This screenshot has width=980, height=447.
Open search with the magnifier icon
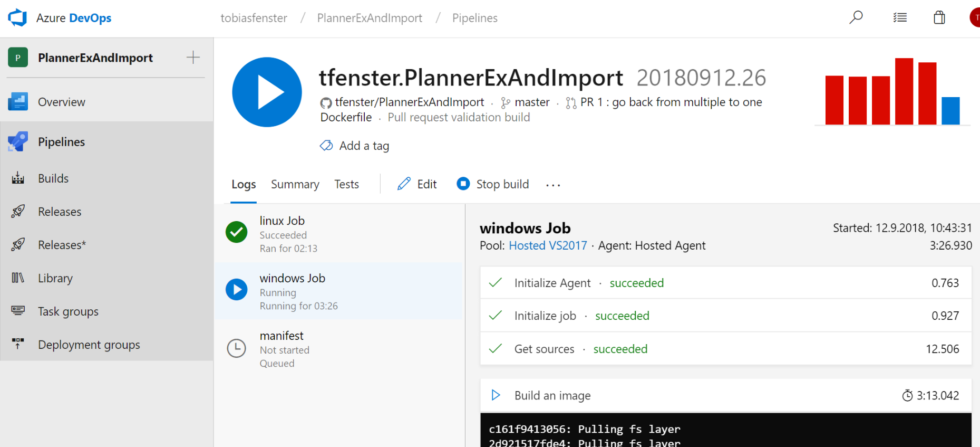pyautogui.click(x=856, y=17)
